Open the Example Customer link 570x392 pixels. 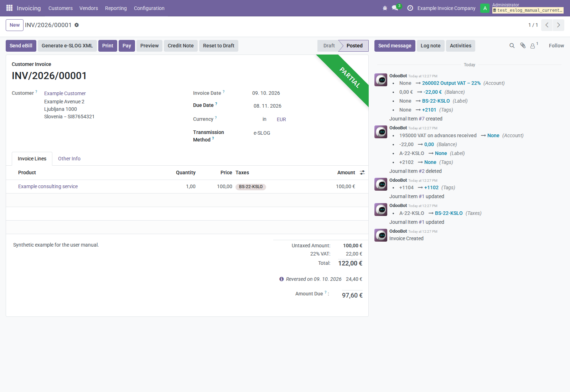(x=65, y=93)
